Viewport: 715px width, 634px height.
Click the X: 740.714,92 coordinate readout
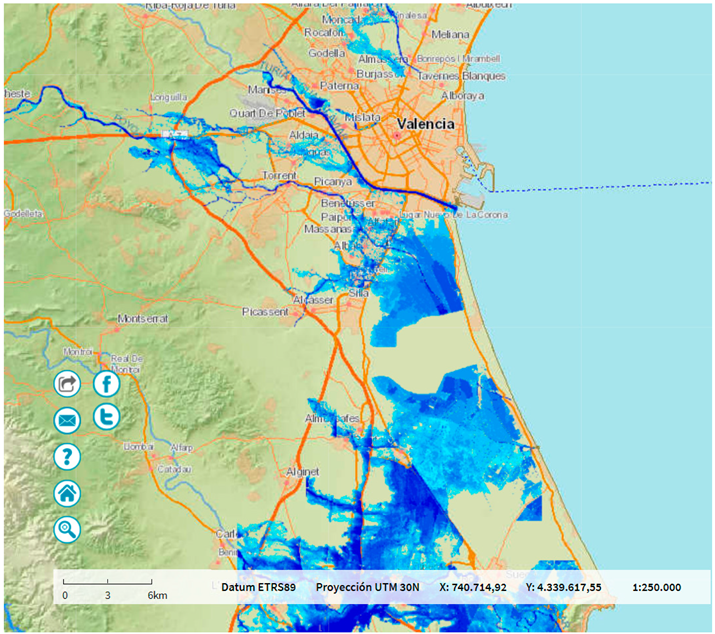coord(473,587)
